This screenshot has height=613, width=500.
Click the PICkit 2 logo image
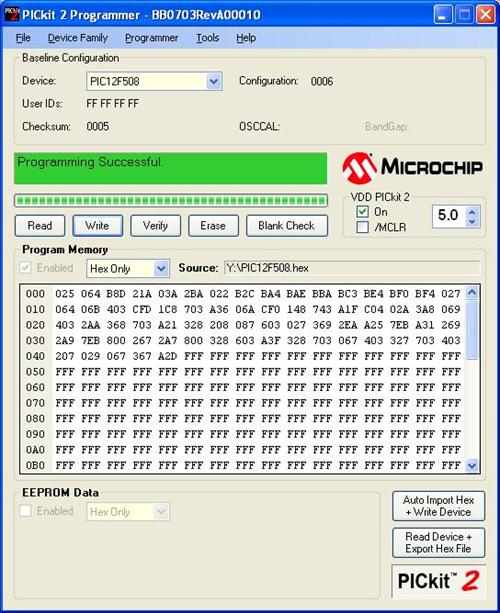[x=438, y=581]
